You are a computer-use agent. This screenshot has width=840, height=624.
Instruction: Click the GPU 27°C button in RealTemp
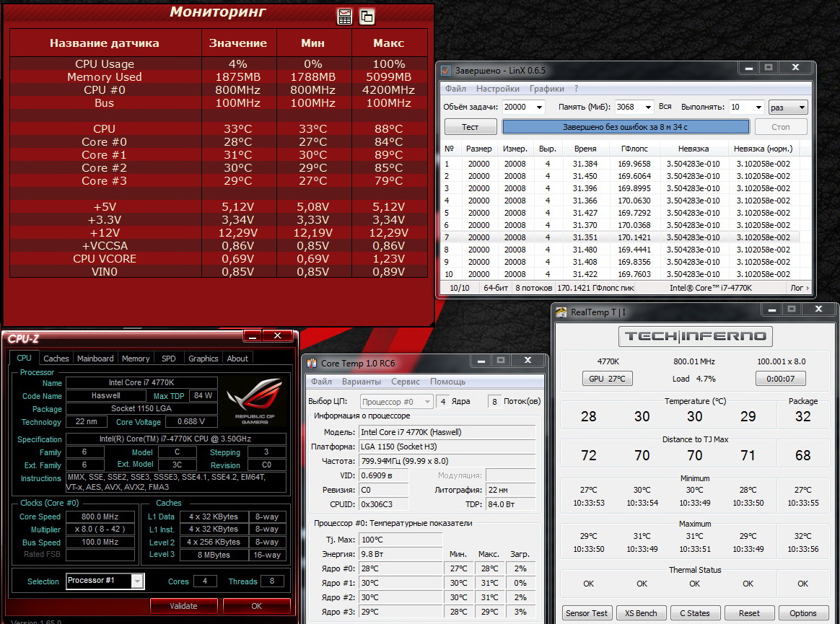coord(607,379)
